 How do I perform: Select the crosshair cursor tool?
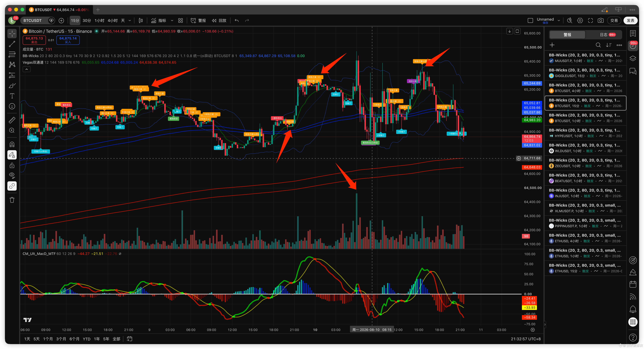tap(12, 33)
